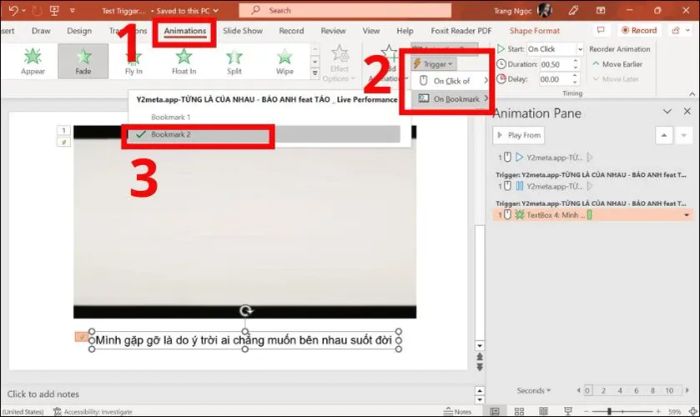The height and width of the screenshot is (417, 700).
Task: Click the Duration value field
Action: 555,64
